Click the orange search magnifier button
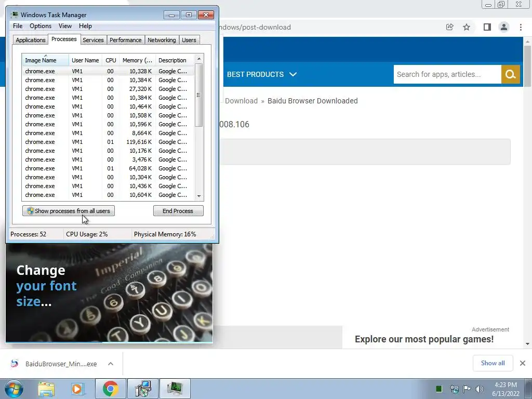 click(x=511, y=74)
